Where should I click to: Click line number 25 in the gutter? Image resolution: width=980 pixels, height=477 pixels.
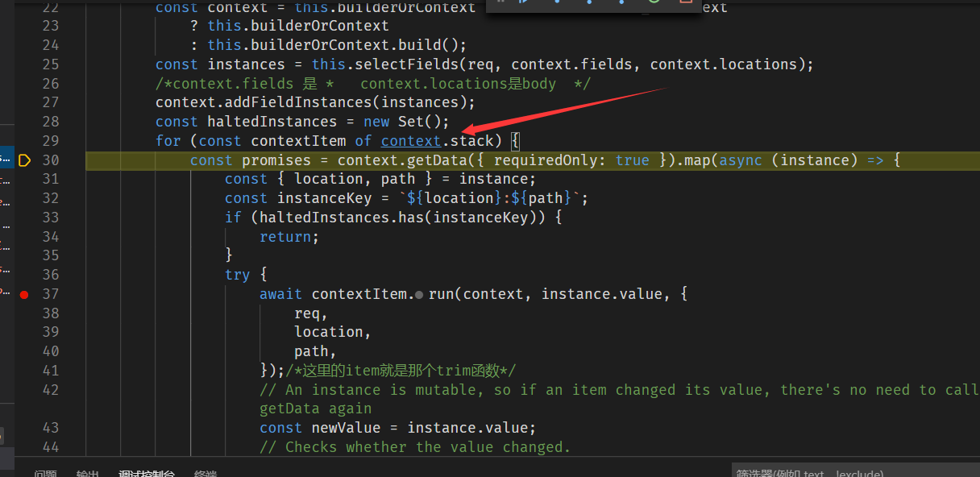[x=50, y=64]
